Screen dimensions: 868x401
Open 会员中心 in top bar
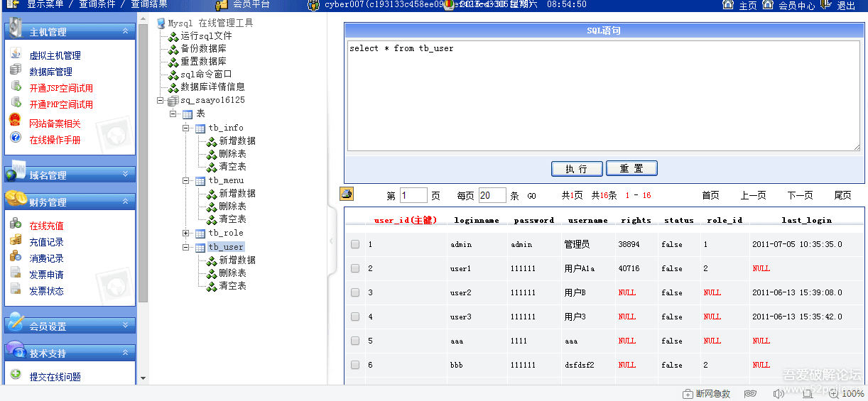click(797, 6)
